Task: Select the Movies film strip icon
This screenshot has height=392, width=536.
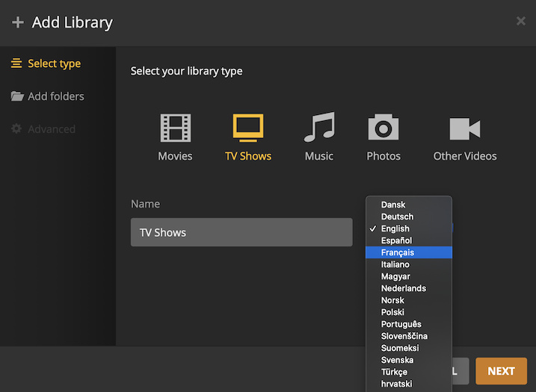Action: [x=175, y=128]
